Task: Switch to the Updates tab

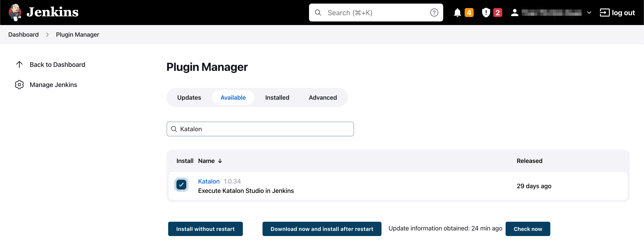Action: [x=189, y=97]
